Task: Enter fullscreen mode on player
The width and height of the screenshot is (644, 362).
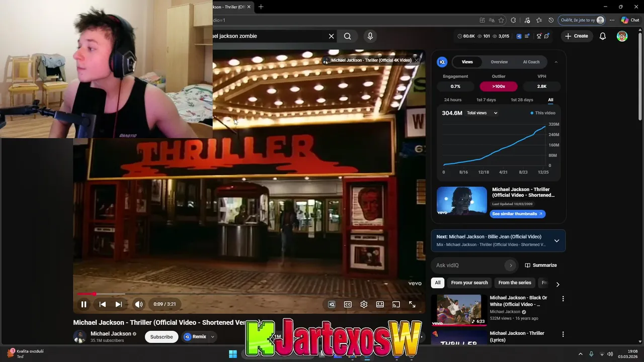Action: click(x=412, y=304)
